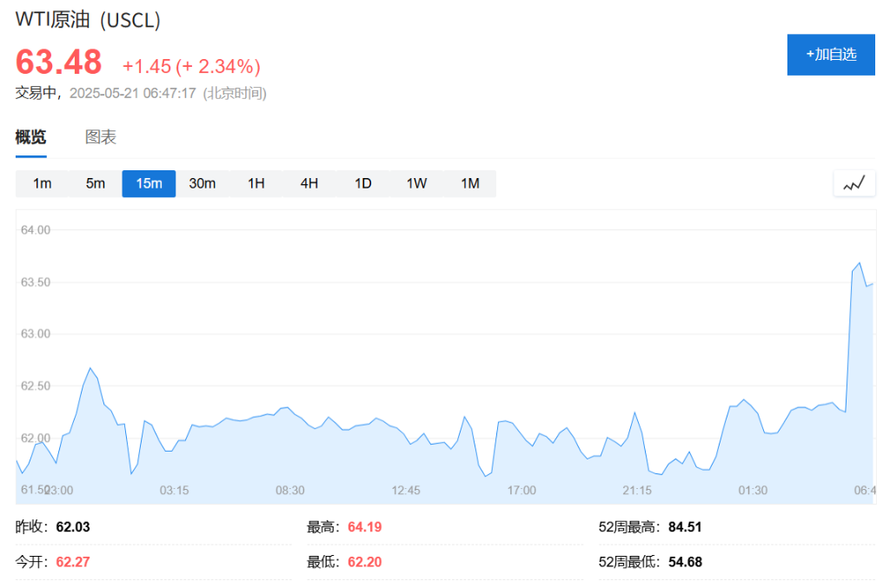This screenshot has width=890, height=588.
Task: Click the 03:15 time axis label
Action: [x=174, y=491]
